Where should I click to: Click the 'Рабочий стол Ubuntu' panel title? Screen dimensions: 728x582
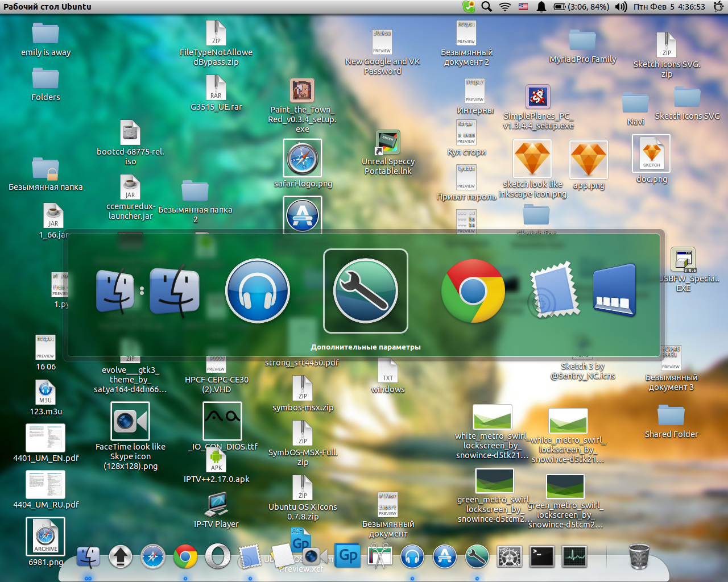coord(47,7)
